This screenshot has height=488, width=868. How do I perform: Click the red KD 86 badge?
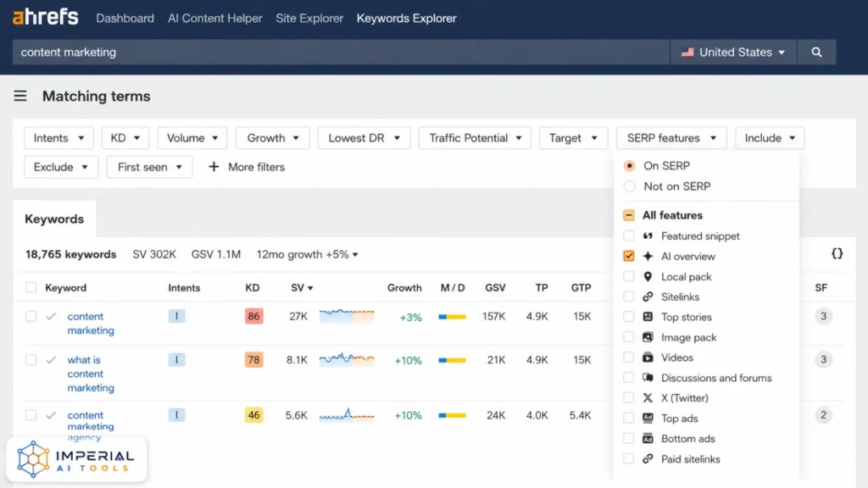click(x=253, y=316)
